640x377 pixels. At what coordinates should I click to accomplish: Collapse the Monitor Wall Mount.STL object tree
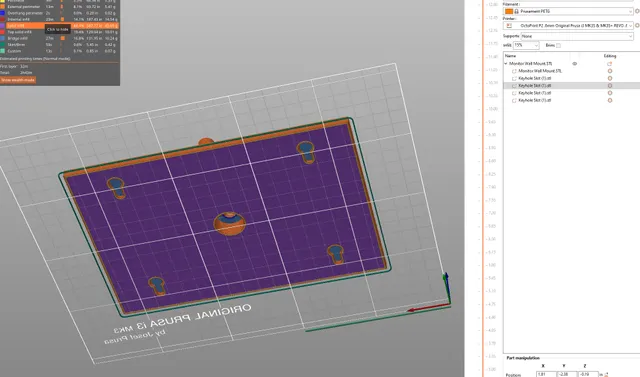click(506, 64)
